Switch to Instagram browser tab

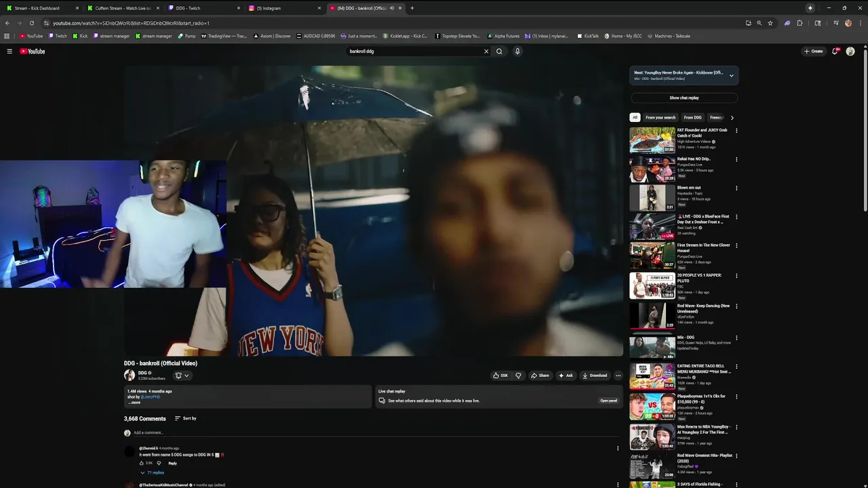point(284,8)
